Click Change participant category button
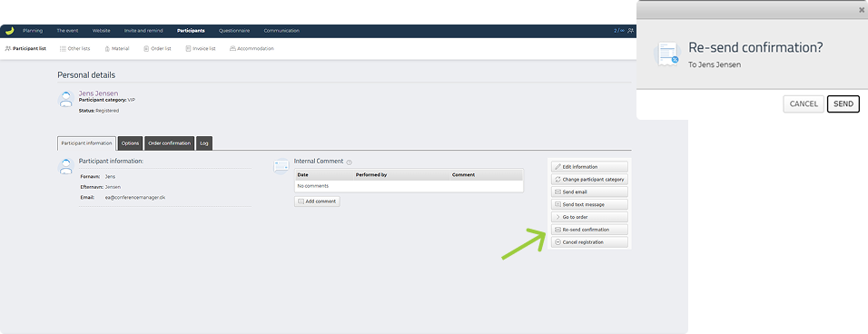This screenshot has width=868, height=334. coord(589,179)
